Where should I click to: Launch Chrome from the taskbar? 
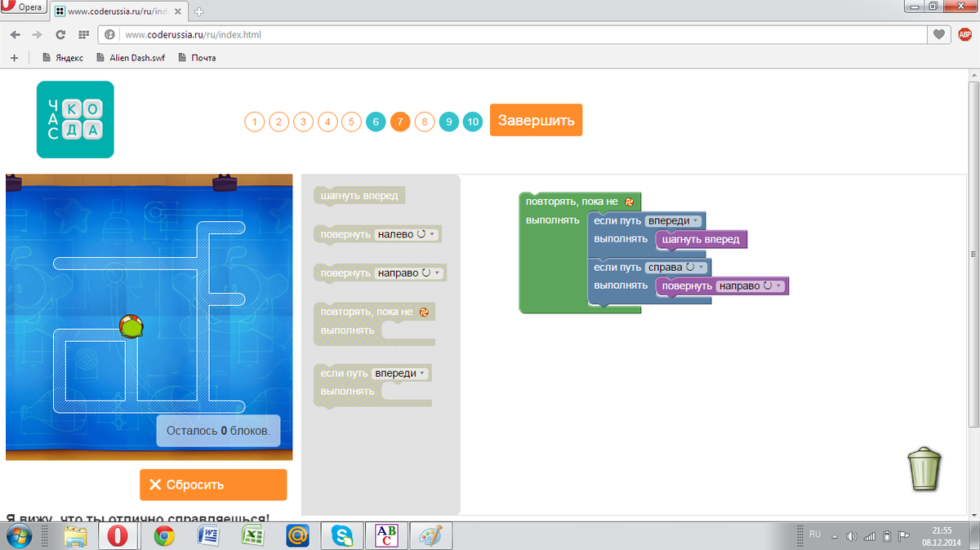[164, 536]
